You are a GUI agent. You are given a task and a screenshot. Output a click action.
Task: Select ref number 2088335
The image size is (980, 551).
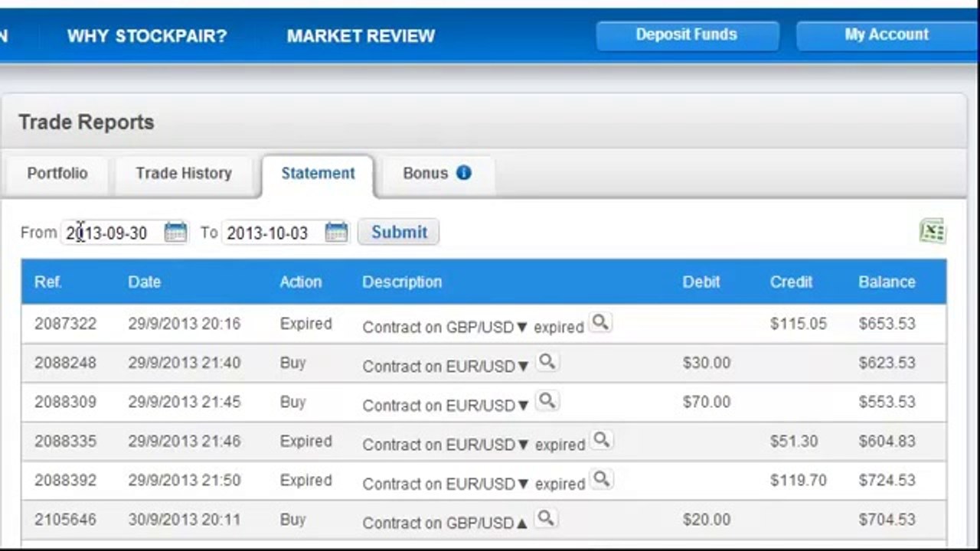tap(65, 442)
